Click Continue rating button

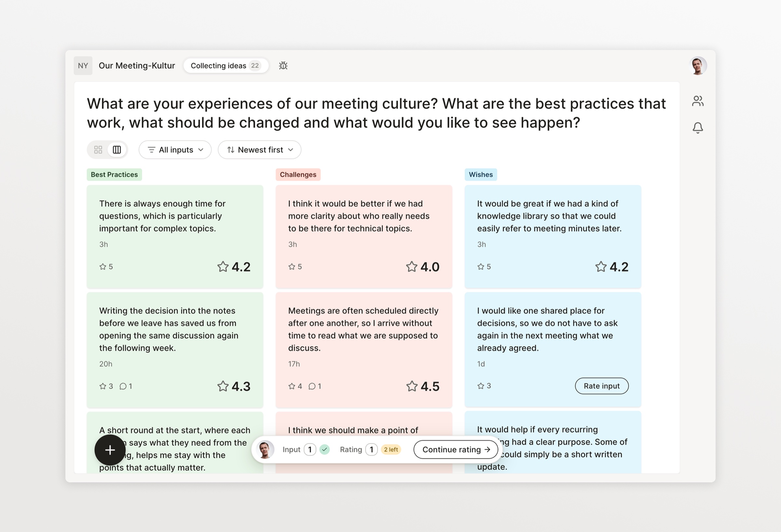point(456,449)
